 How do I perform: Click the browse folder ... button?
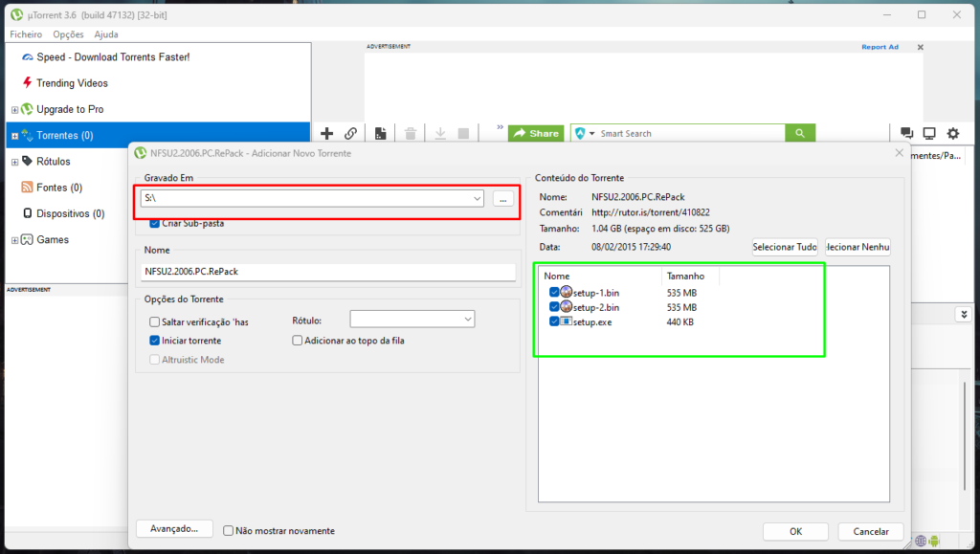[503, 199]
